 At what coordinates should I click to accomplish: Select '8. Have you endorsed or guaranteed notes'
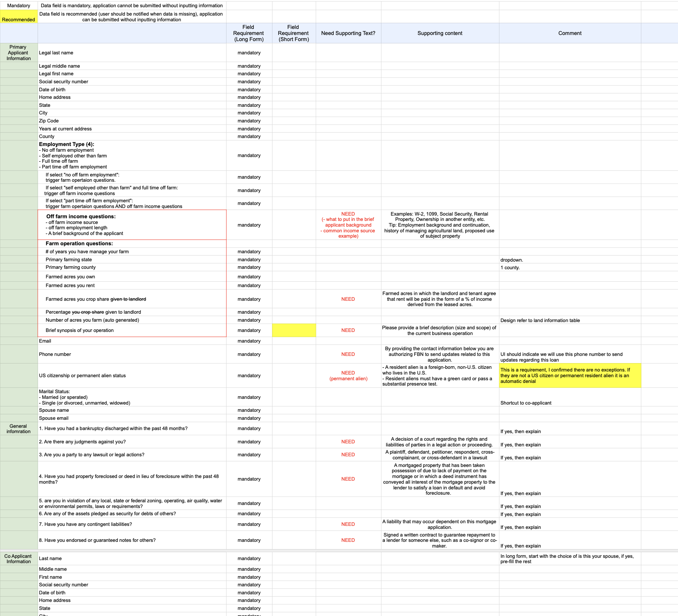132,540
